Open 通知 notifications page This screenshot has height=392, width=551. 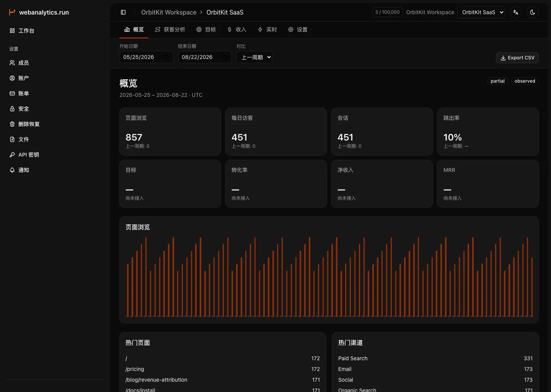(x=55, y=170)
